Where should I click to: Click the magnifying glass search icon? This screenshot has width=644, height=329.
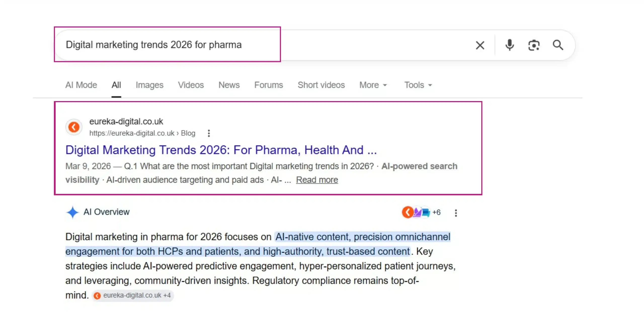pyautogui.click(x=558, y=45)
